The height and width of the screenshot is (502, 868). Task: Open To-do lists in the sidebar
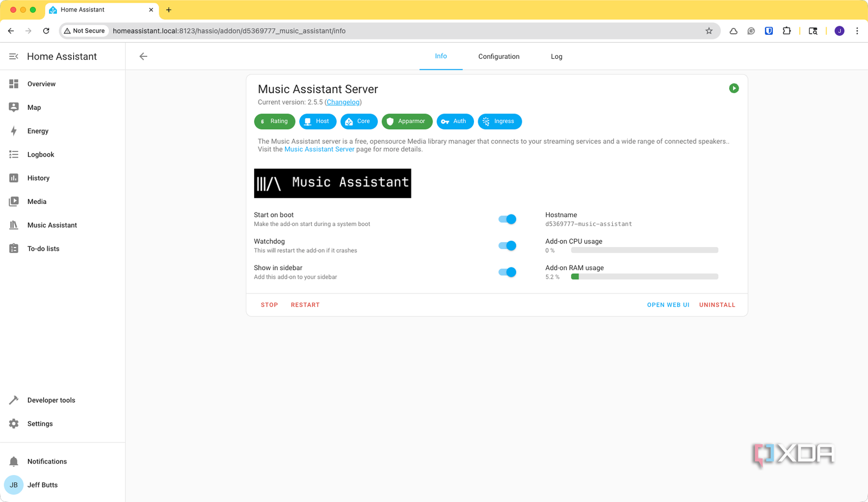[43, 248]
